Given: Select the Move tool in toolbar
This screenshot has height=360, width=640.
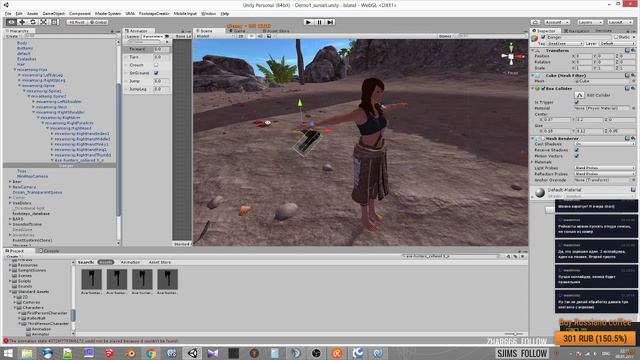Looking at the screenshot, I should pos(22,22).
